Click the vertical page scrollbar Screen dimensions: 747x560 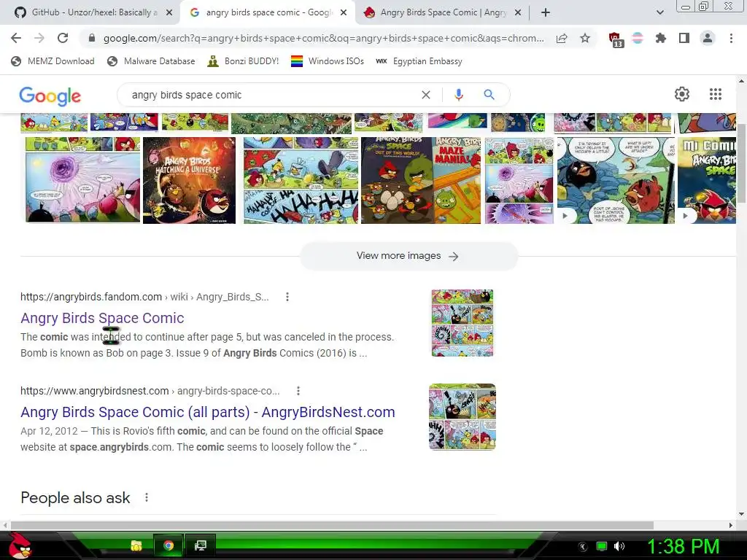coord(741,164)
